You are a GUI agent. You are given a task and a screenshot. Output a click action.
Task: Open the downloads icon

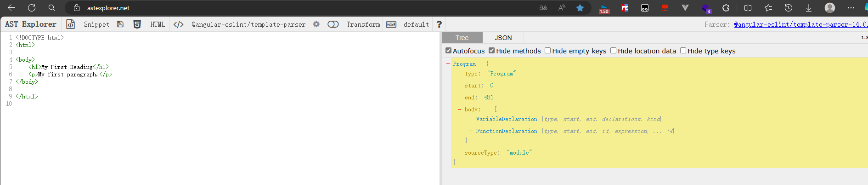[809, 8]
